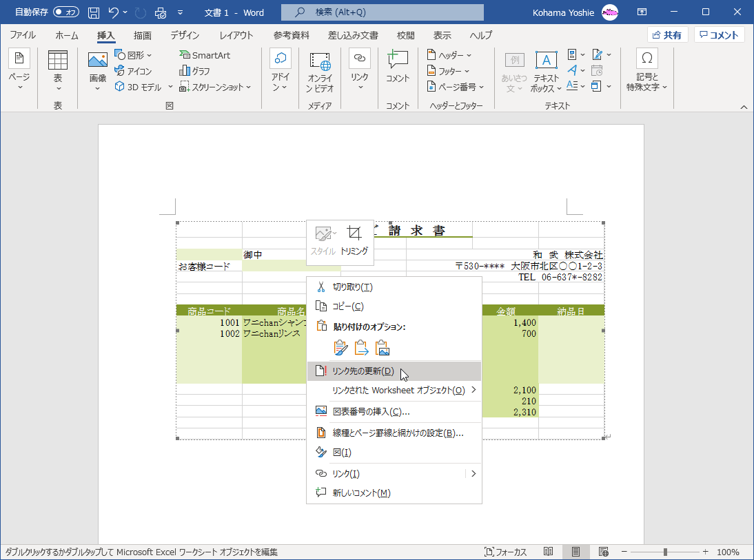The image size is (754, 560).
Task: Click the 共有 share button
Action: tap(667, 35)
